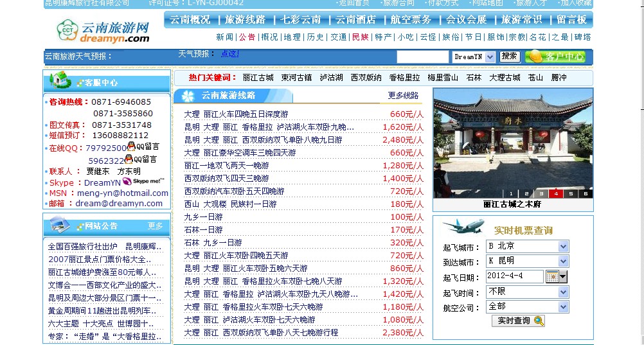The image size is (644, 345).
Task: Click the flower icon beside 云南旅游线路
Action: tap(188, 96)
